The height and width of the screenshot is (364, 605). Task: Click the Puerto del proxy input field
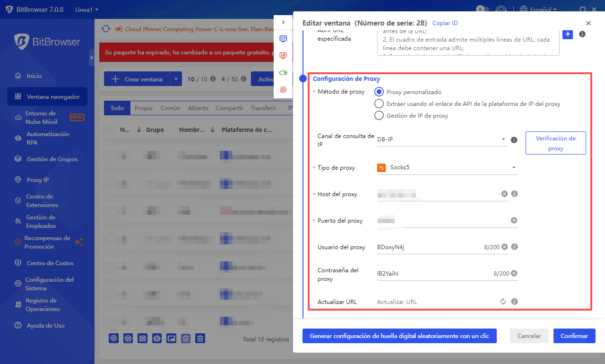pos(442,220)
